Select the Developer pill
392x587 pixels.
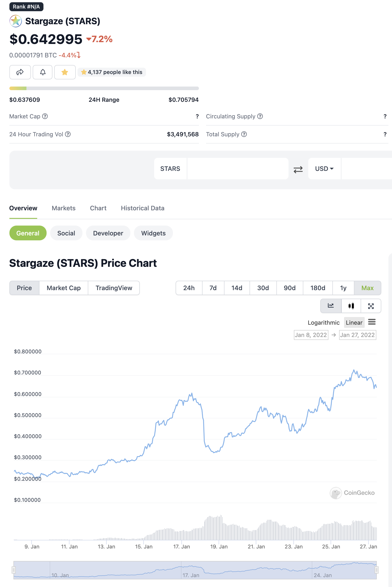(108, 233)
